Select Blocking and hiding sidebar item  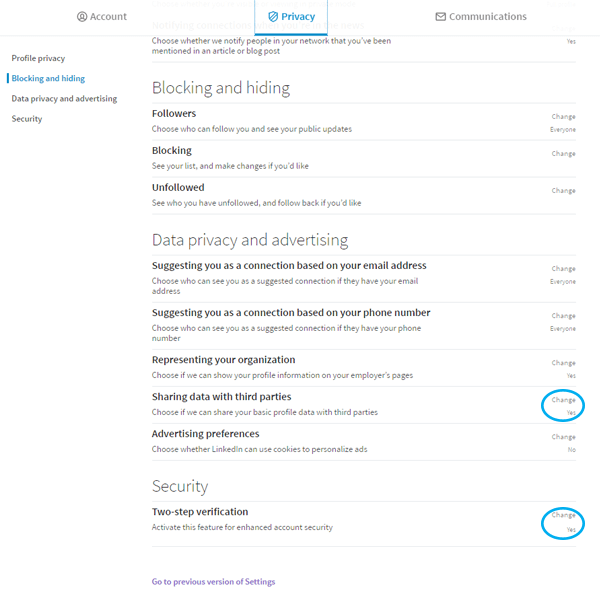coord(48,78)
